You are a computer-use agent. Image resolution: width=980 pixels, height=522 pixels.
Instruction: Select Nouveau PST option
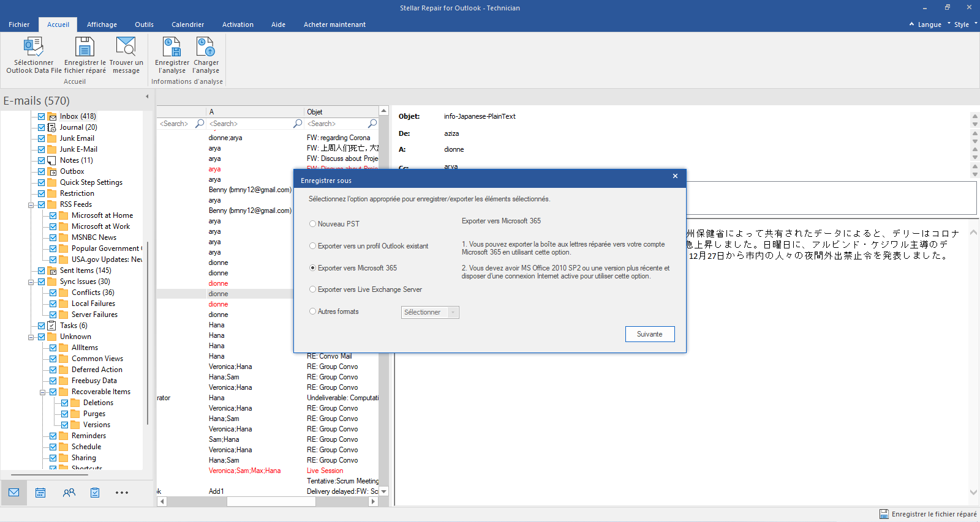coord(312,224)
